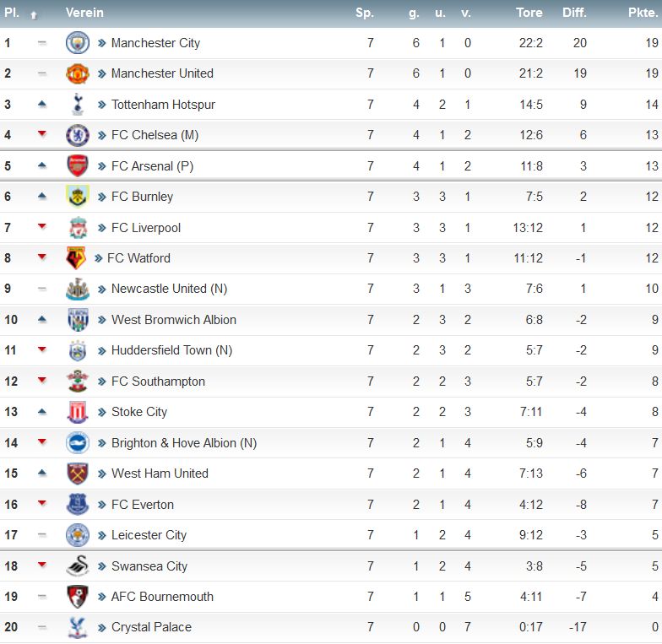Click the FC Chelsea club crest
The width and height of the screenshot is (662, 644).
tap(78, 135)
